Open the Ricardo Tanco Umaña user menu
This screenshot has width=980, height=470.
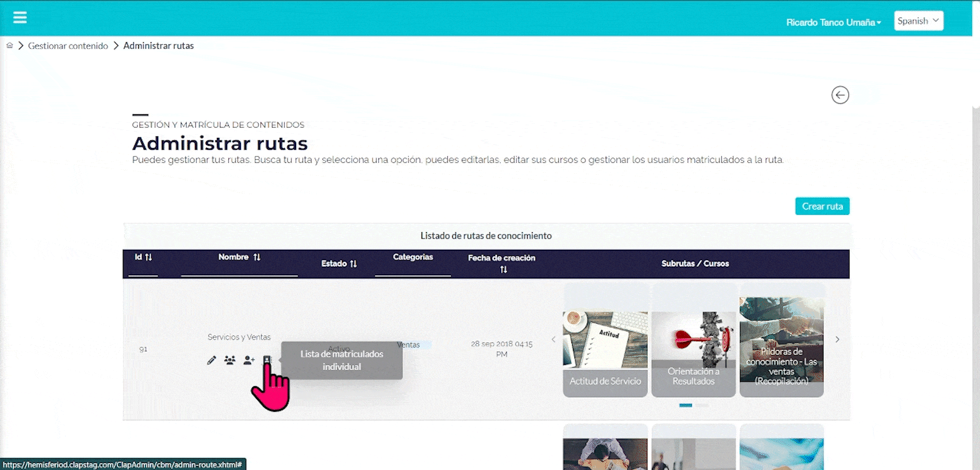(834, 22)
